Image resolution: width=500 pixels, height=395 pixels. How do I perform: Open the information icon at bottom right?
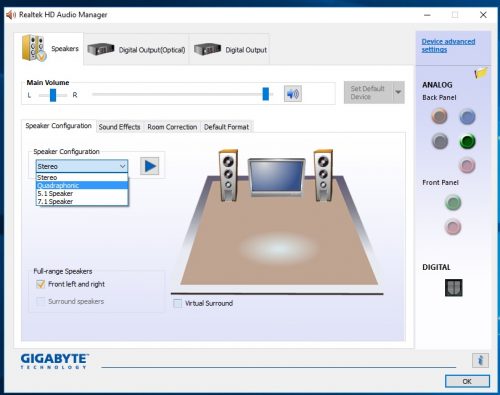pos(480,360)
